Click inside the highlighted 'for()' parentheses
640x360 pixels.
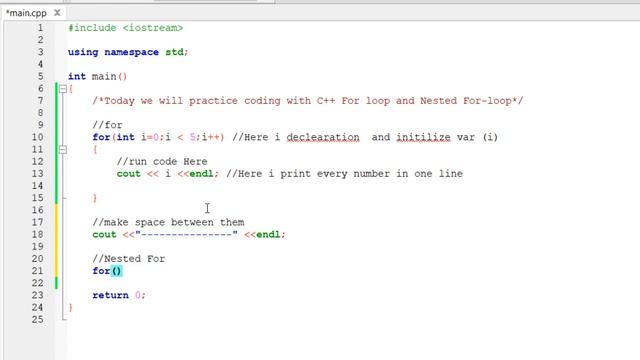[x=116, y=271]
